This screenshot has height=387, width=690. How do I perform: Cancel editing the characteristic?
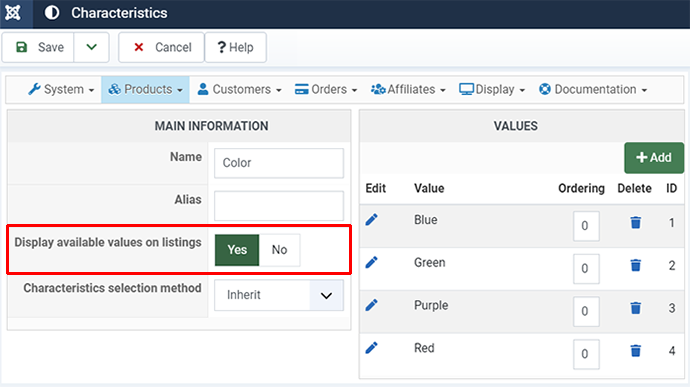pos(161,47)
